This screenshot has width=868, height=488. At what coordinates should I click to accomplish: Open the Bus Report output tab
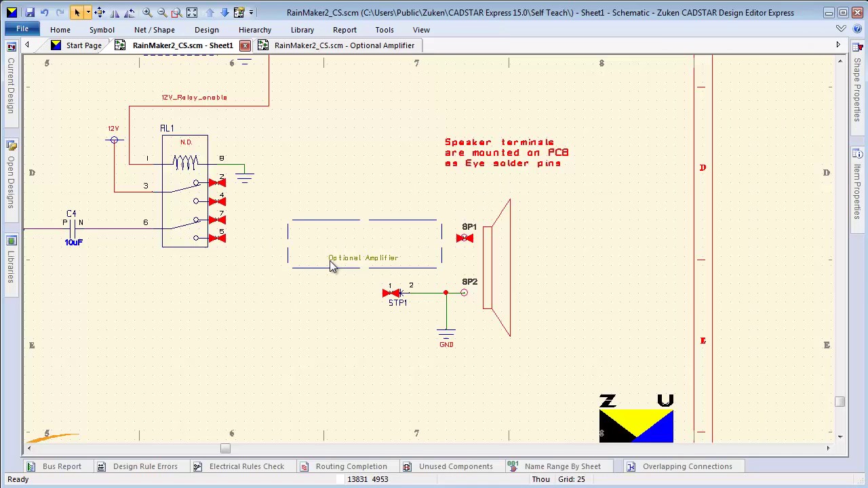[54, 466]
